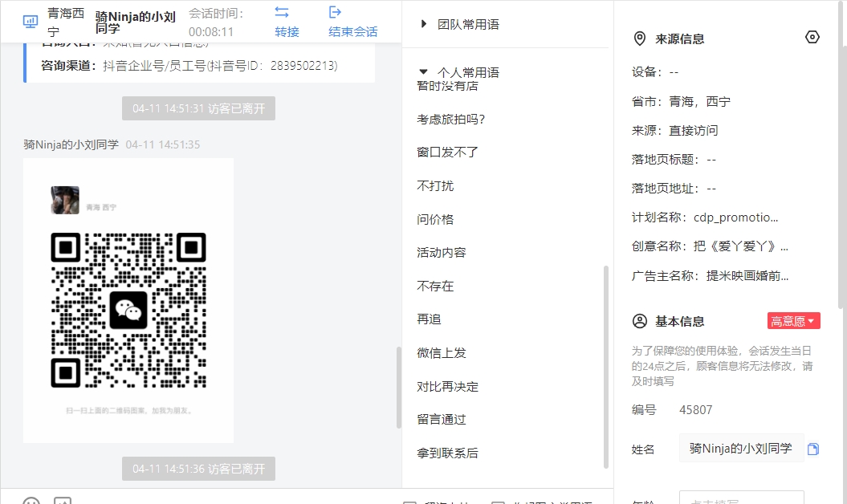Click the 结束会话 end session label
This screenshot has width=847, height=504.
point(352,32)
